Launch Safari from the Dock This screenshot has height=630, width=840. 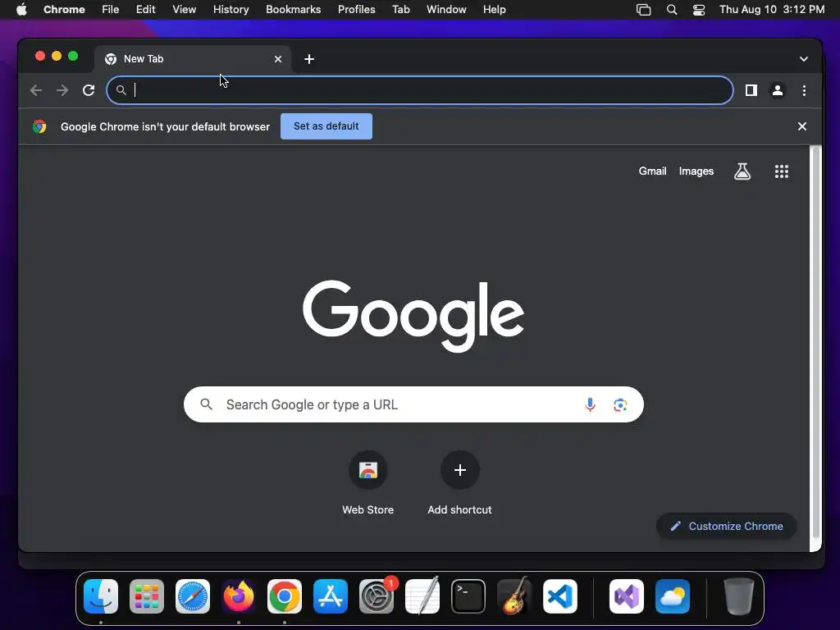(193, 596)
